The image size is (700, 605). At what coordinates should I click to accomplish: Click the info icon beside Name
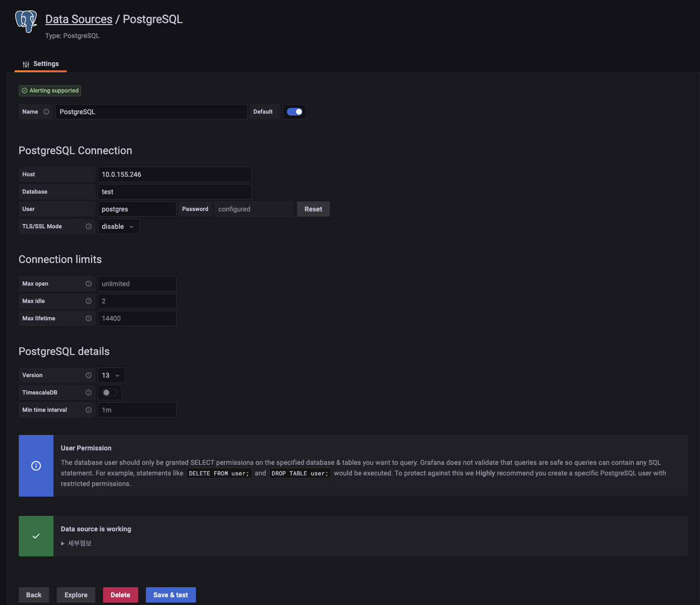(46, 112)
